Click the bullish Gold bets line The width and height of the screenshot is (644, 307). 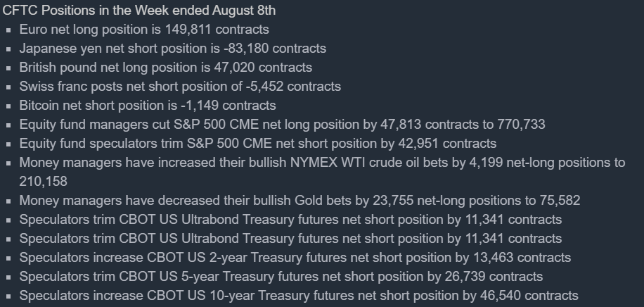[300, 201]
